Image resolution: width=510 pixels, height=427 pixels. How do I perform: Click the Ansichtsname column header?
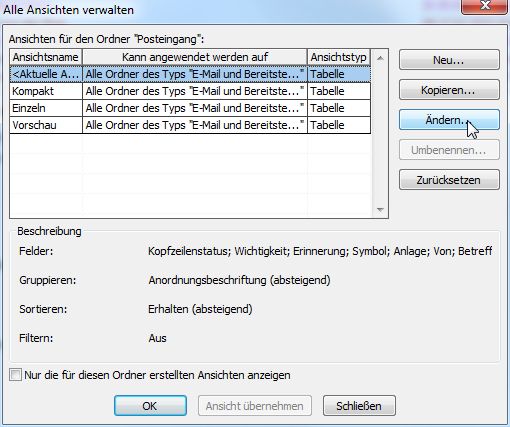pos(46,57)
